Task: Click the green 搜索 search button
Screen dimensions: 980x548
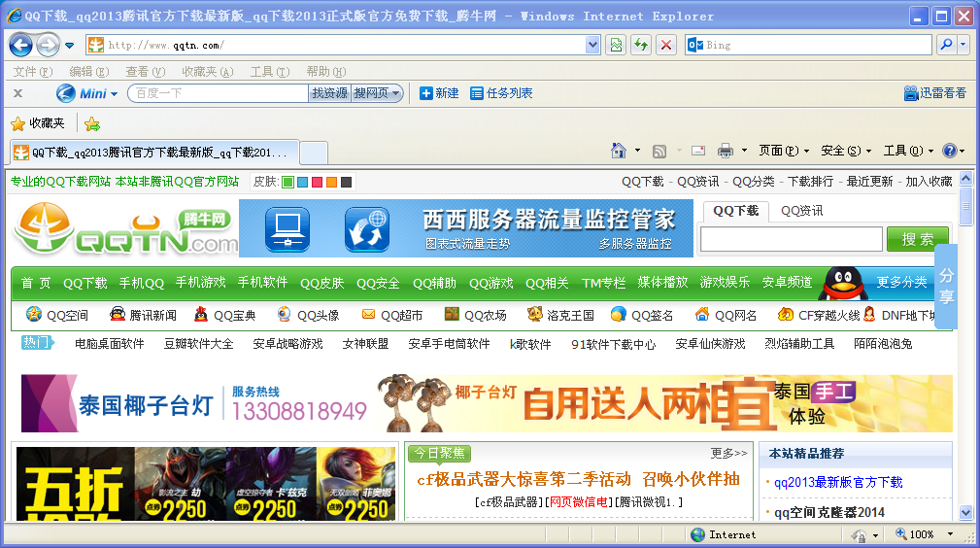Action: tap(918, 239)
